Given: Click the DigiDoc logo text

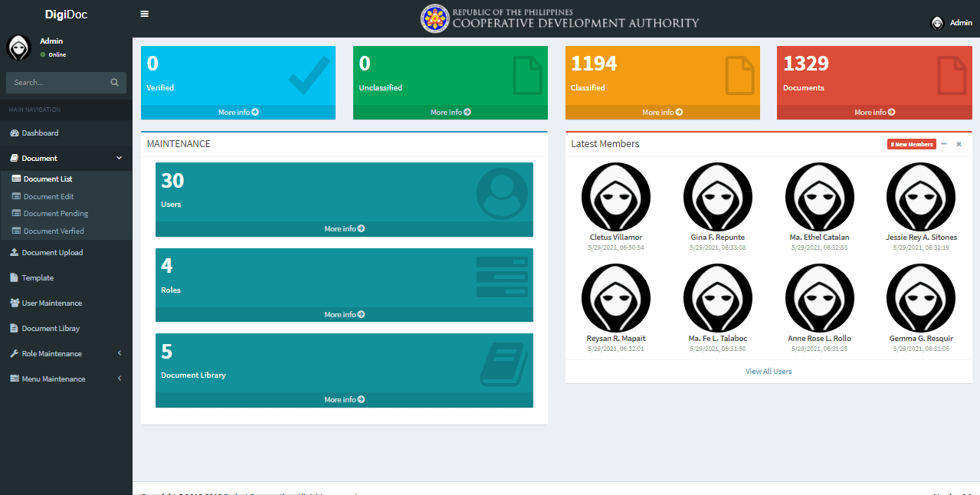Looking at the screenshot, I should coord(66,15).
